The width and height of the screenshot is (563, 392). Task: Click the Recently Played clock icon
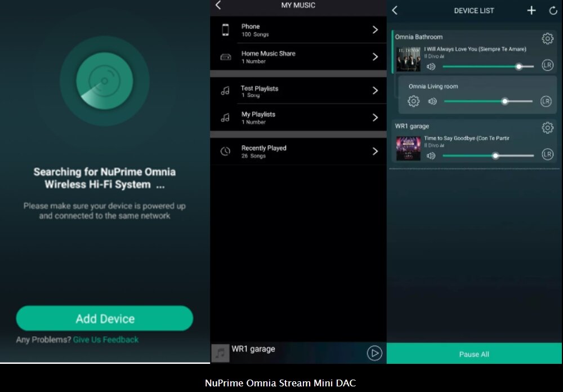[x=225, y=152]
